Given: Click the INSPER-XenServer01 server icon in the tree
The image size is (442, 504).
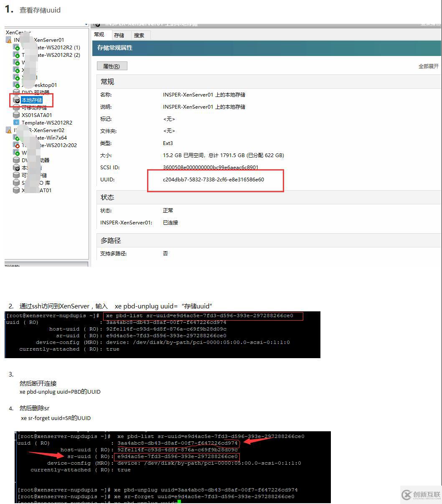Looking at the screenshot, I should [x=9, y=40].
